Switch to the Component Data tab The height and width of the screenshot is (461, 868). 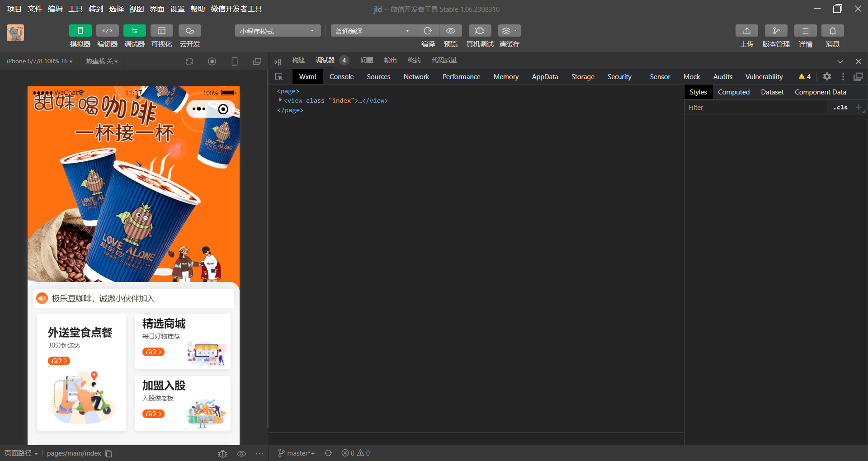pos(820,92)
